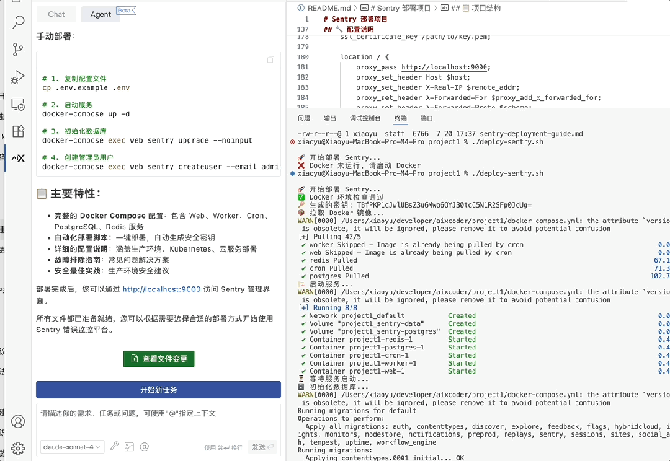Open the Accounts menu icon
The width and height of the screenshot is (670, 461).
[x=18, y=422]
